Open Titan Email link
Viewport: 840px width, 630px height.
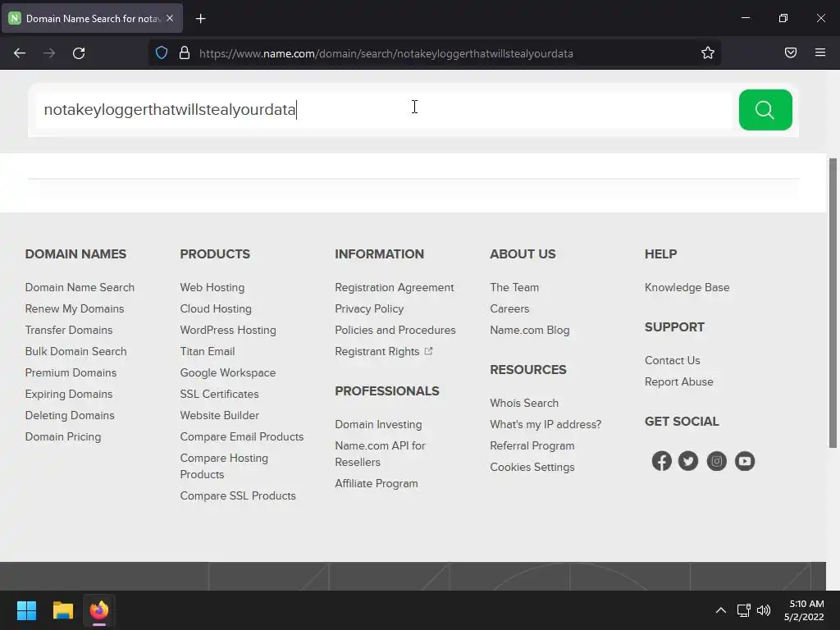point(208,351)
